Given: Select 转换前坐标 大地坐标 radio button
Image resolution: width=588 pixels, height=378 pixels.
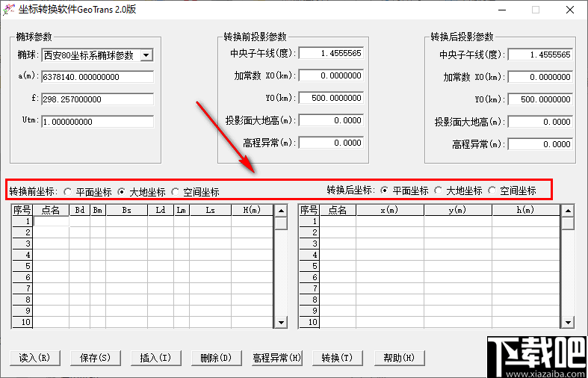Looking at the screenshot, I should tap(122, 192).
